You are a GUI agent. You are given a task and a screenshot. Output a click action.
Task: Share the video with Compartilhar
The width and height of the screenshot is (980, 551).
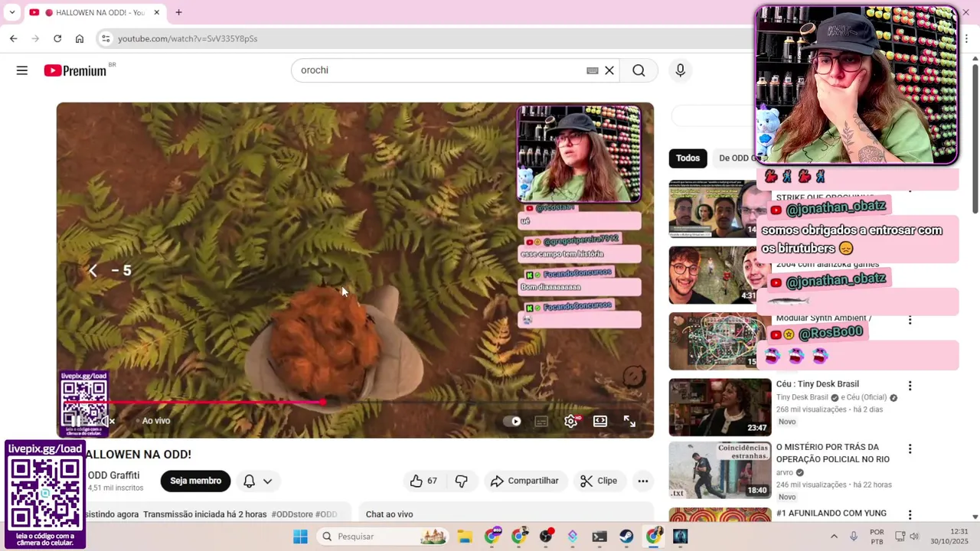(524, 481)
